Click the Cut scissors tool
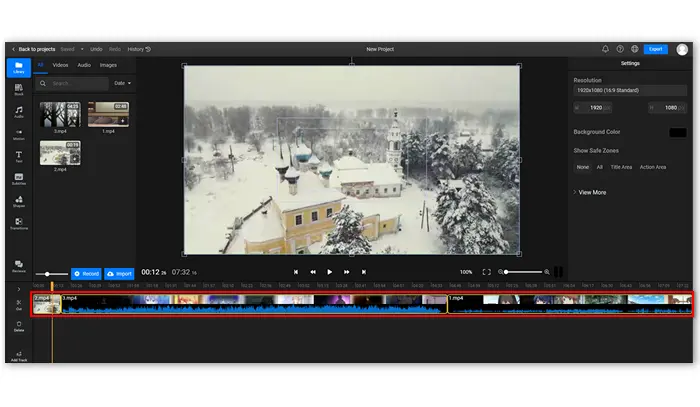 [19, 304]
